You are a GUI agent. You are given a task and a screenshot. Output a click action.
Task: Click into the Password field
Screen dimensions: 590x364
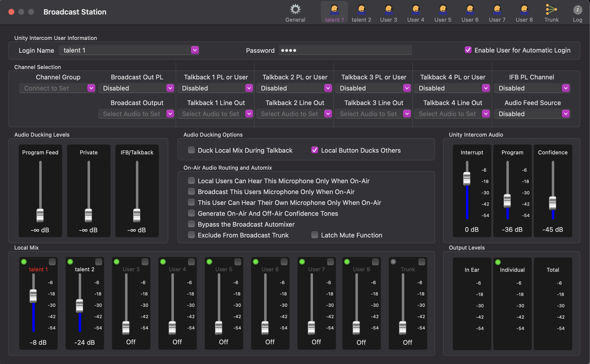(345, 50)
